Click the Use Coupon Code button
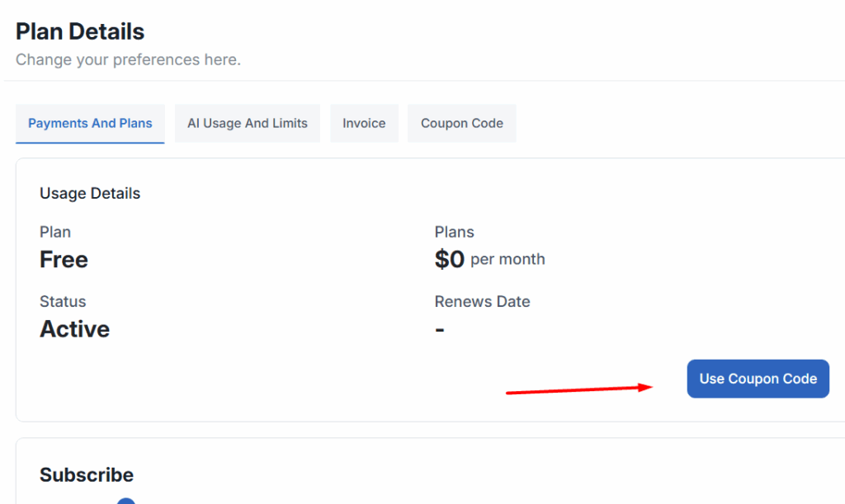845x504 pixels. click(758, 379)
